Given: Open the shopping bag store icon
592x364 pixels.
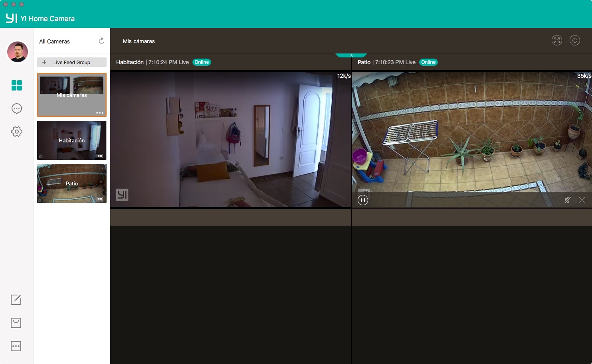Looking at the screenshot, I should [16, 323].
